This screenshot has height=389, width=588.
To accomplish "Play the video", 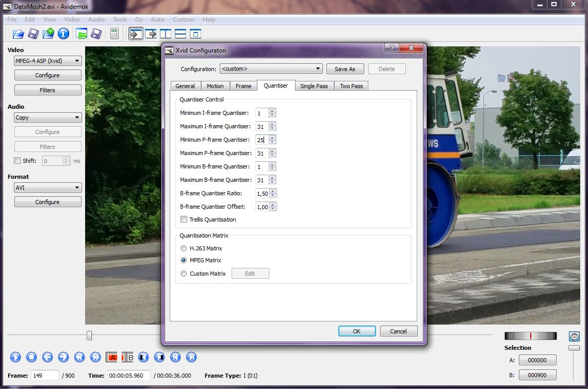I will [x=15, y=357].
